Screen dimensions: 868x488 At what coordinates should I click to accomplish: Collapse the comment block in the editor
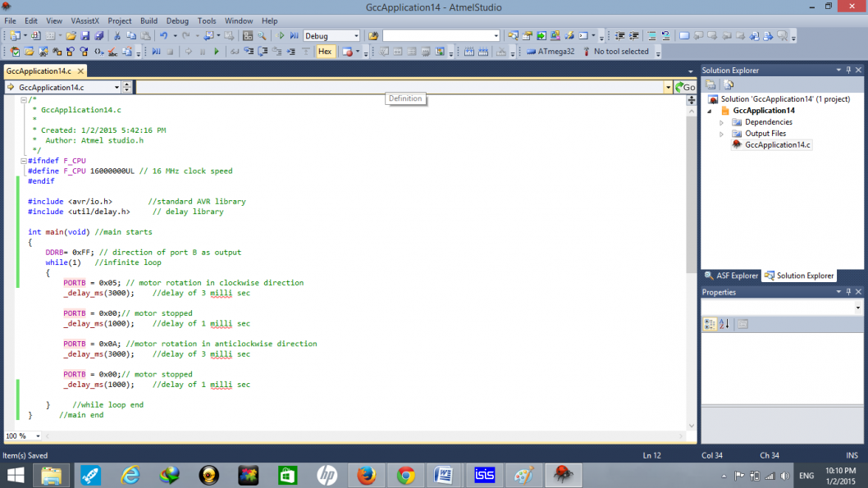(25, 99)
